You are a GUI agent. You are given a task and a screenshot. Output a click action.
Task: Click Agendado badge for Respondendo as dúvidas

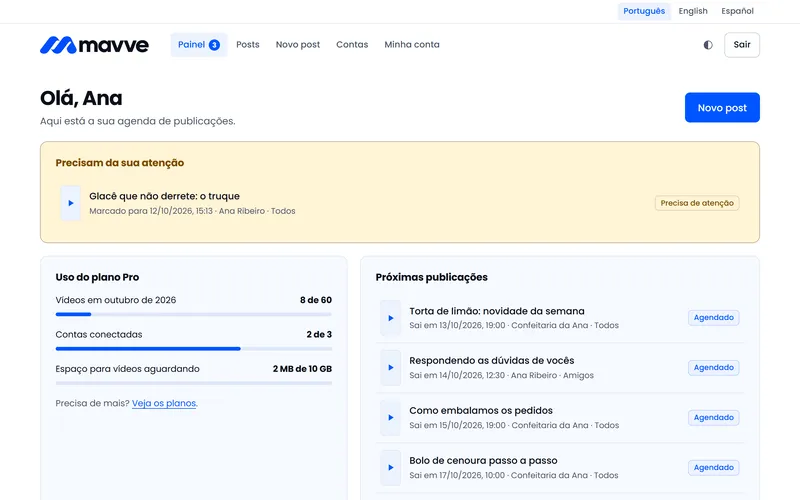(x=713, y=368)
